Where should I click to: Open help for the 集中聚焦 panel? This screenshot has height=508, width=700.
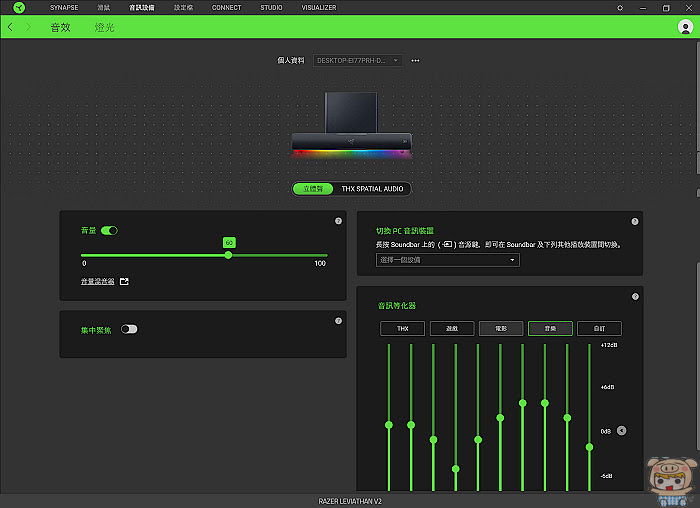338,321
